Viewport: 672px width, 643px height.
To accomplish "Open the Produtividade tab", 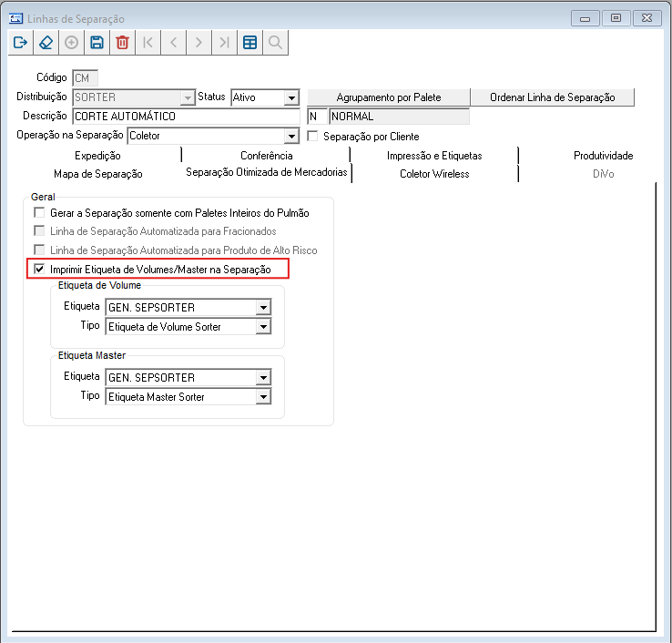I will coord(603,156).
